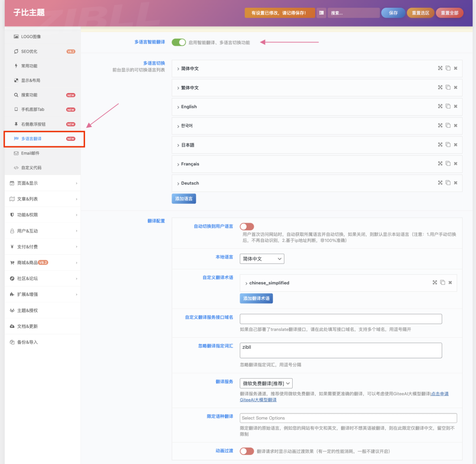Delete the 日本語 language entry

pos(455,145)
